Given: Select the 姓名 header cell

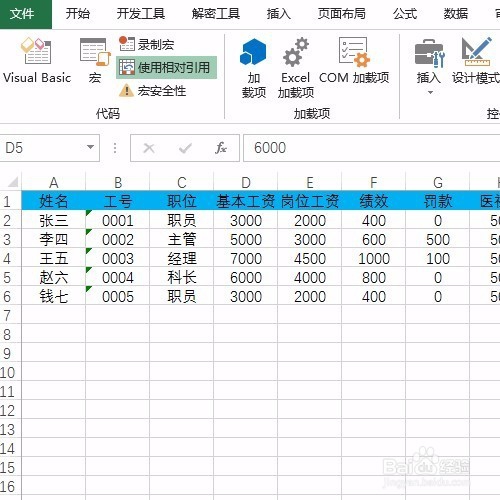Looking at the screenshot, I should tap(54, 201).
